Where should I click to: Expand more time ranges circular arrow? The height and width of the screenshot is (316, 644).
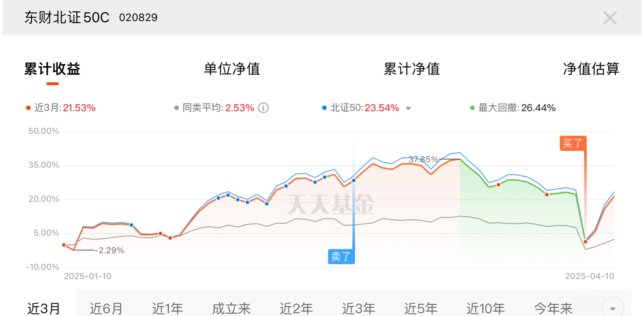pos(613,308)
